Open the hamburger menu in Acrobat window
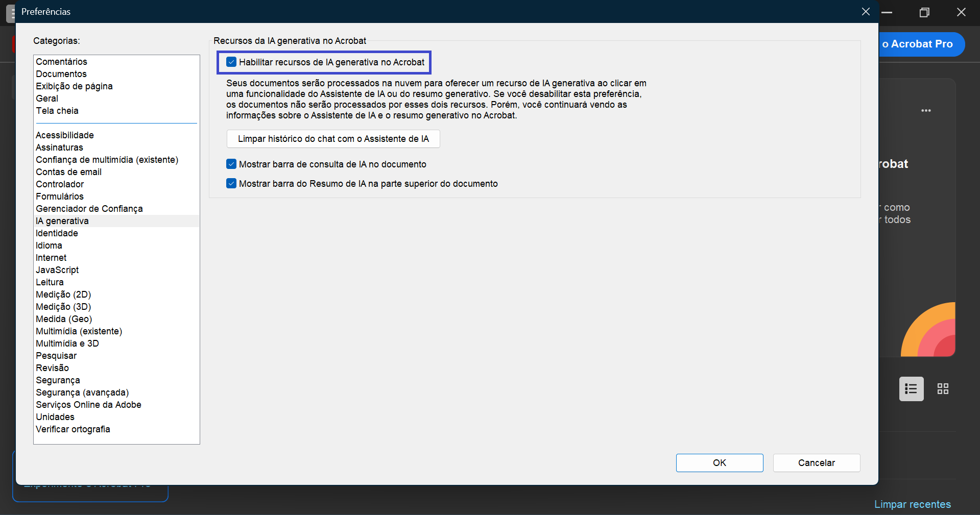This screenshot has height=515, width=980. coord(11,13)
